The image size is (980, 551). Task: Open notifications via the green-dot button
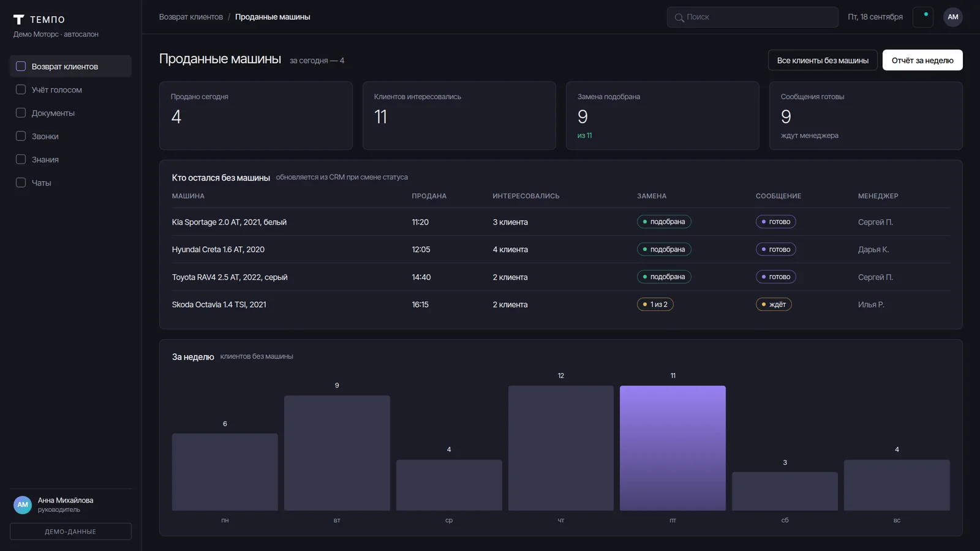click(x=923, y=17)
